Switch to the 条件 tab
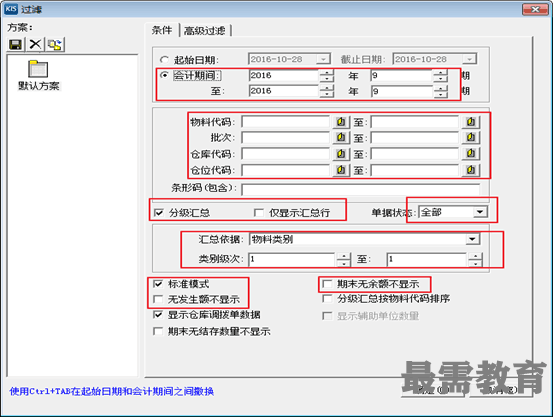Image resolution: width=553 pixels, height=417 pixels. 162,31
